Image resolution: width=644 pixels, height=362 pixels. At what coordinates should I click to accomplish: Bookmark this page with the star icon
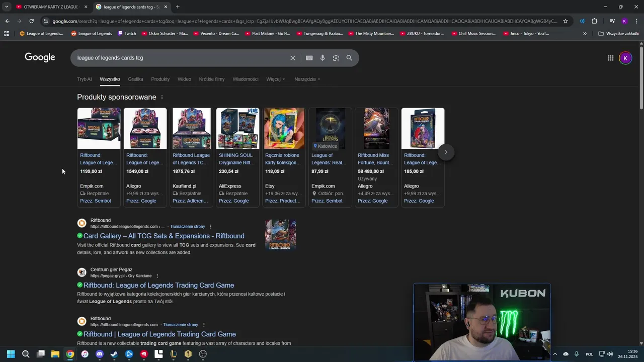pos(566,21)
